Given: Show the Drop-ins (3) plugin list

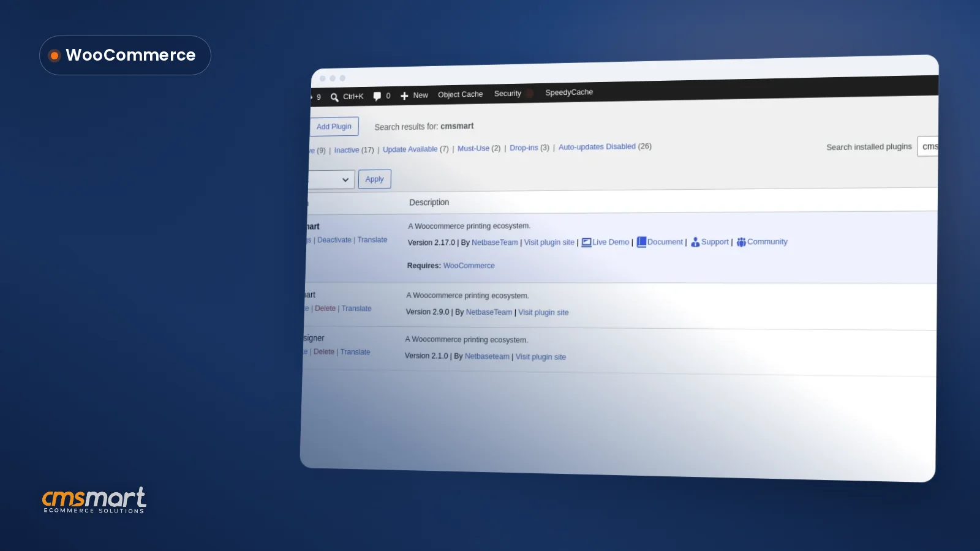Looking at the screenshot, I should tap(529, 148).
